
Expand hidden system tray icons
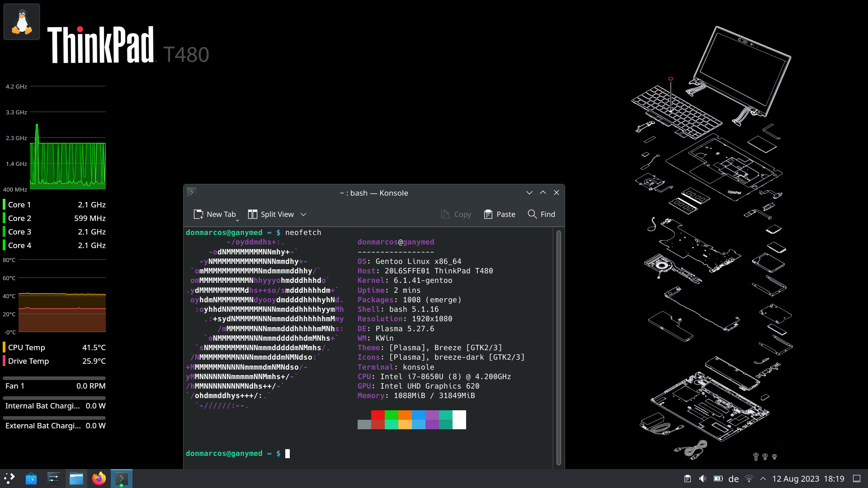click(763, 479)
